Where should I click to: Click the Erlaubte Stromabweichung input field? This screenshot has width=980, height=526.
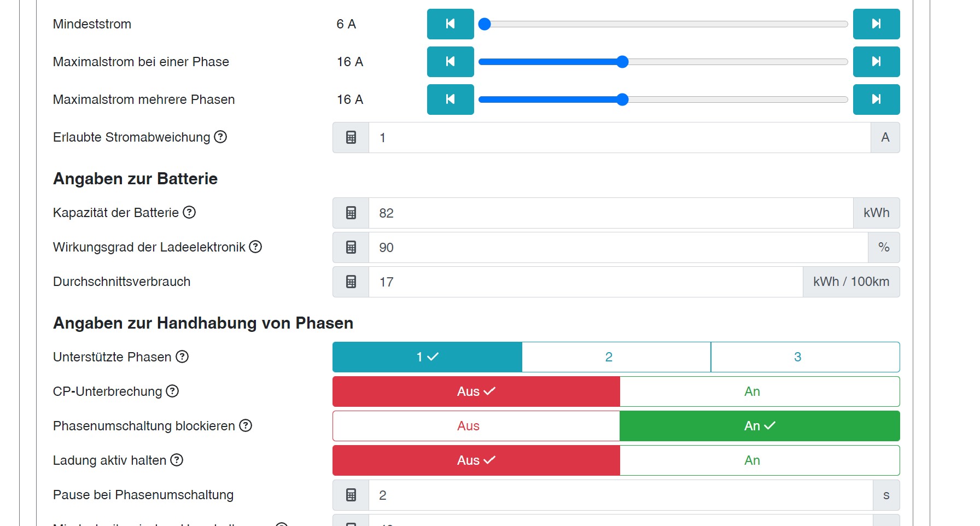tap(619, 138)
